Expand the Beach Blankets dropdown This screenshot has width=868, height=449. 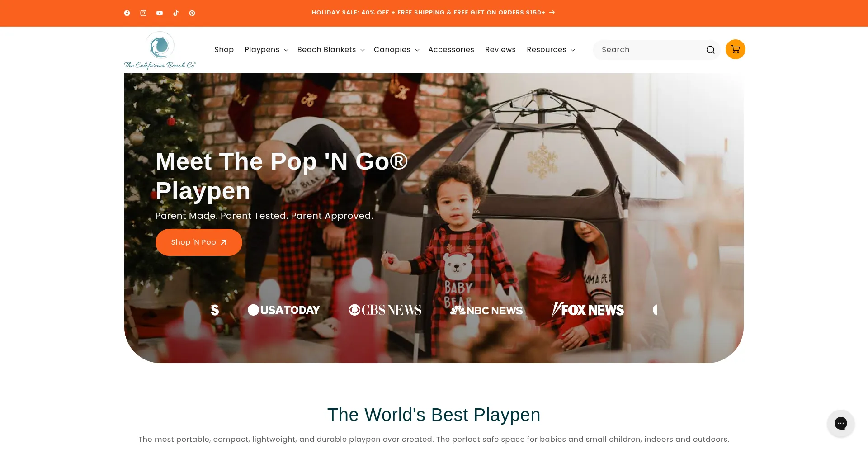tap(331, 50)
